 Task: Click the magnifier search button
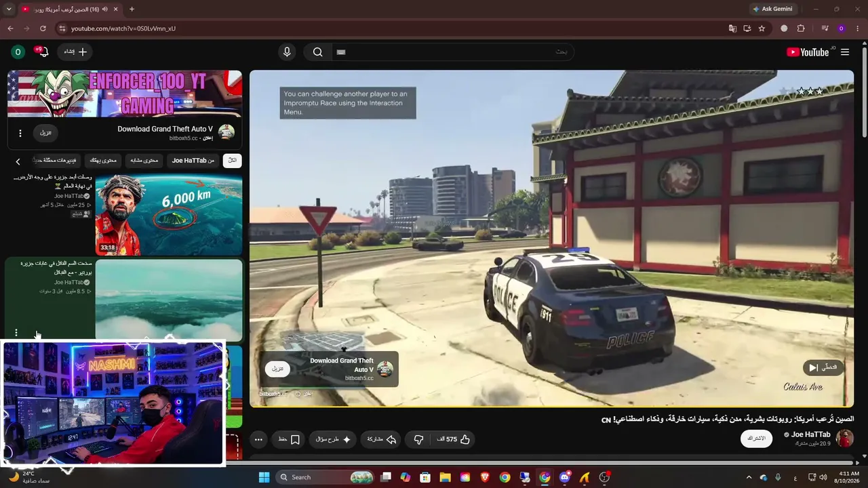pyautogui.click(x=317, y=52)
